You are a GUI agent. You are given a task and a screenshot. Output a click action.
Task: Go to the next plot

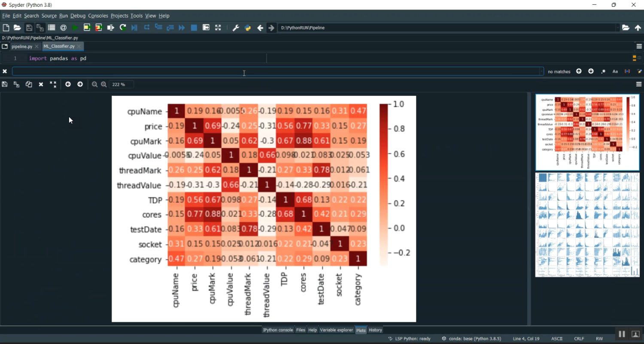(x=80, y=84)
